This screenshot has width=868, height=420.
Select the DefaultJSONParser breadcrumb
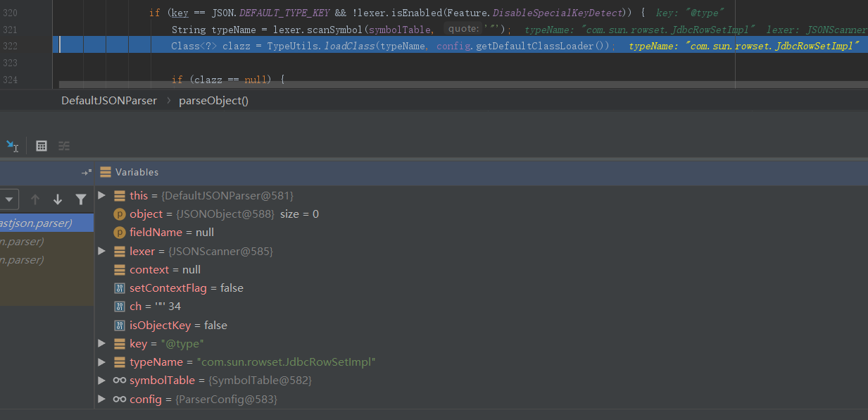coord(109,101)
